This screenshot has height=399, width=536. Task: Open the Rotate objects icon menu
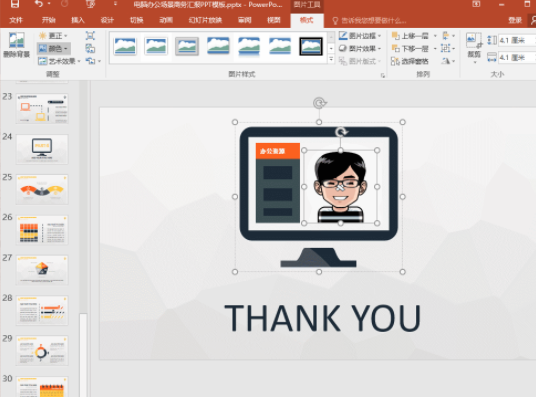pyautogui.click(x=448, y=61)
